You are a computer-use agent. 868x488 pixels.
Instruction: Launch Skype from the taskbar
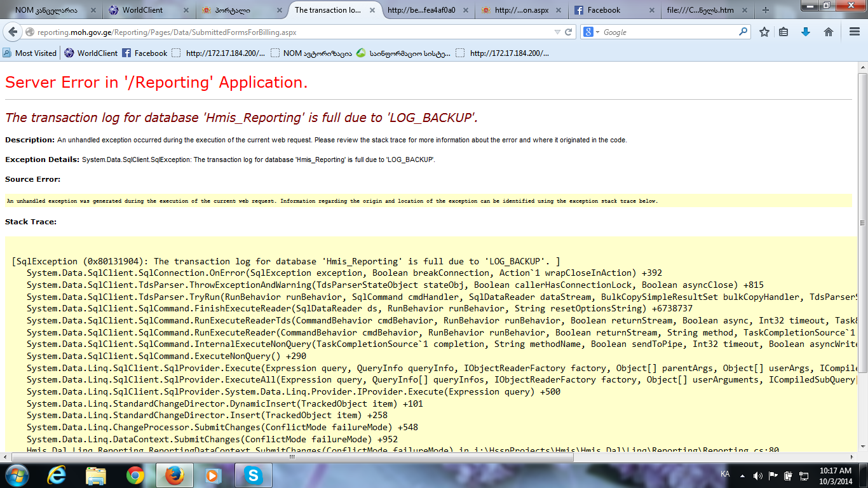tap(254, 475)
